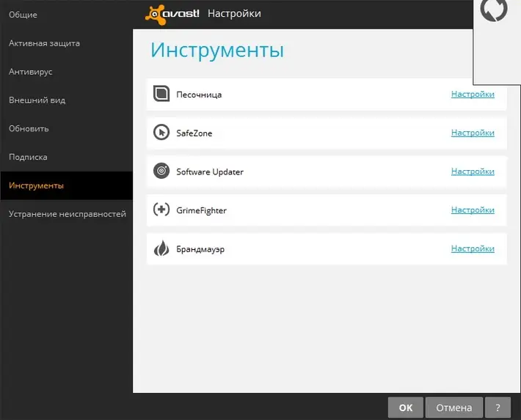This screenshot has height=420, width=521.
Task: Click the Песочница sandbox icon
Action: pos(161,93)
